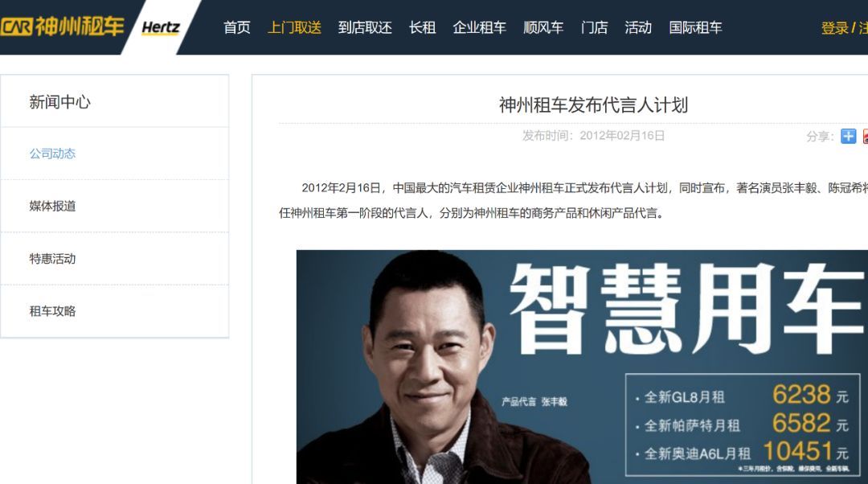Click 租车攻略 in the sidebar
Image resolution: width=868 pixels, height=484 pixels.
(52, 311)
